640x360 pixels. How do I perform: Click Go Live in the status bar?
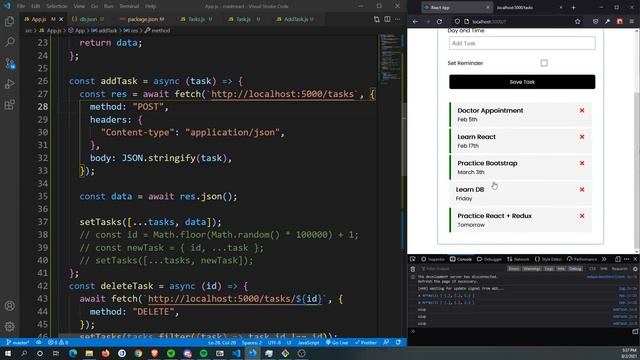[x=337, y=342]
